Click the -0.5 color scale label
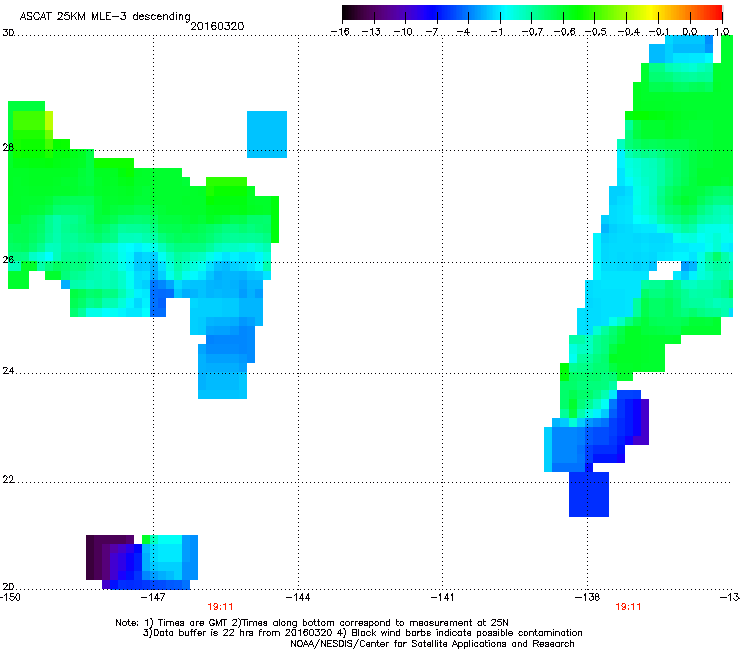 point(596,32)
